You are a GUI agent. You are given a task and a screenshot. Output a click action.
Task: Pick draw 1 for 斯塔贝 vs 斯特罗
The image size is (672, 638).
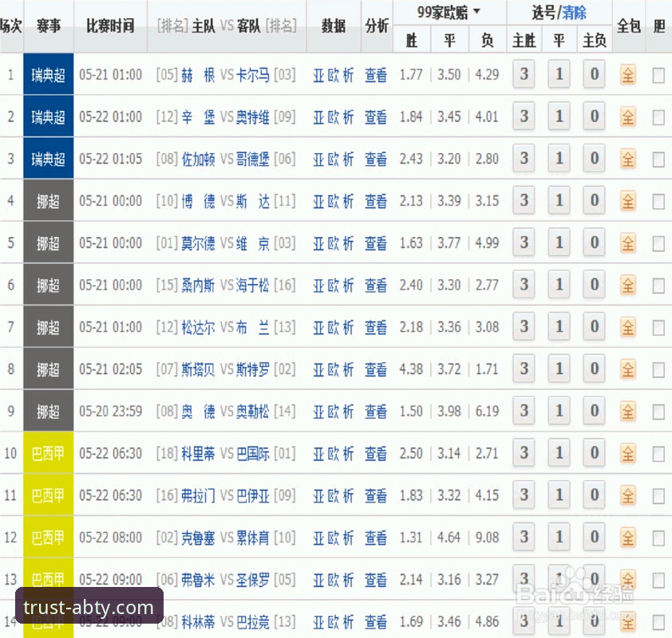pos(559,368)
